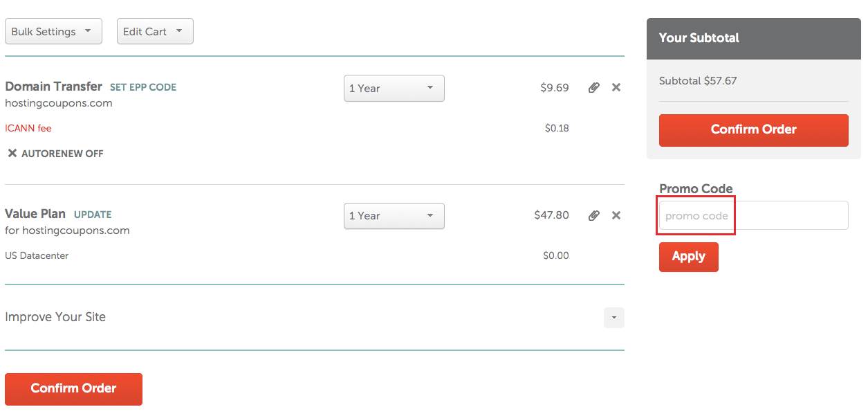
Task: Open Bulk Settings dropdown
Action: [x=53, y=31]
